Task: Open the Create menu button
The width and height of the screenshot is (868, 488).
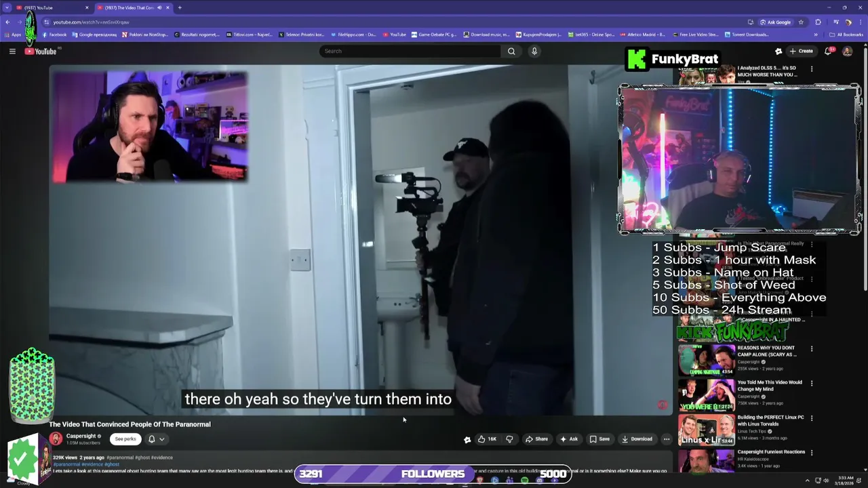Action: pos(801,51)
